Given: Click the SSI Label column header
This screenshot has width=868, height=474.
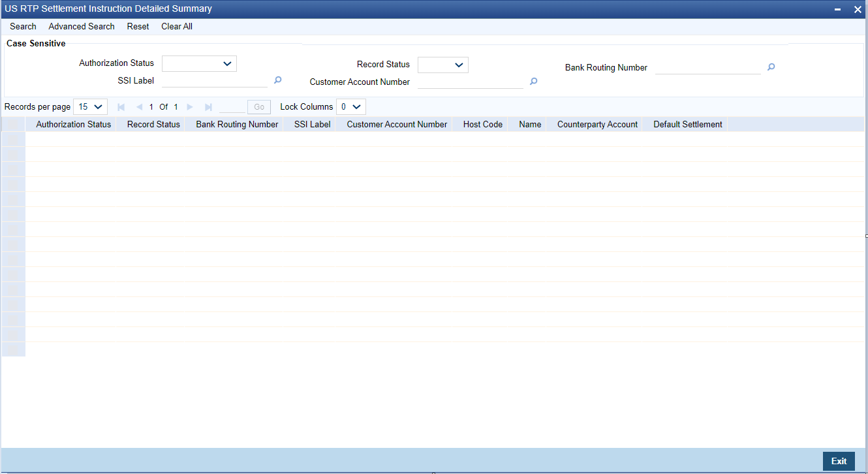Looking at the screenshot, I should point(313,124).
